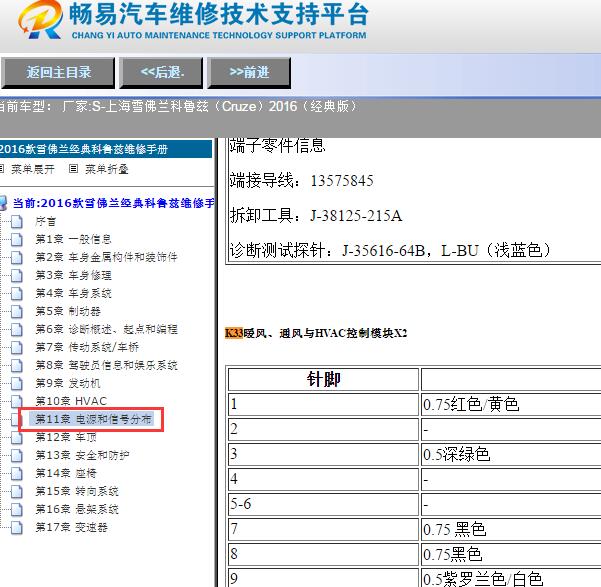This screenshot has height=587, width=601.
Task: Click the page icon beside 第4章 车身系统
Action: 16,293
